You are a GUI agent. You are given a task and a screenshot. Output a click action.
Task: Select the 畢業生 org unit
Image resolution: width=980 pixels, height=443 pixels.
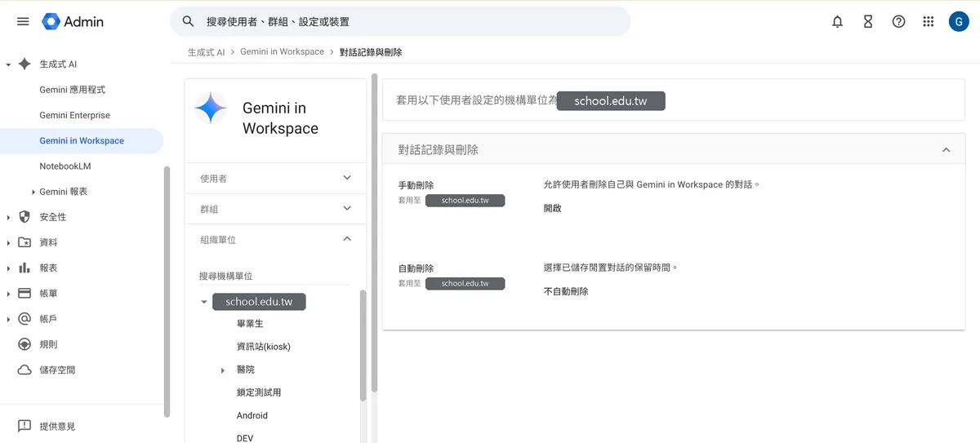pos(250,324)
